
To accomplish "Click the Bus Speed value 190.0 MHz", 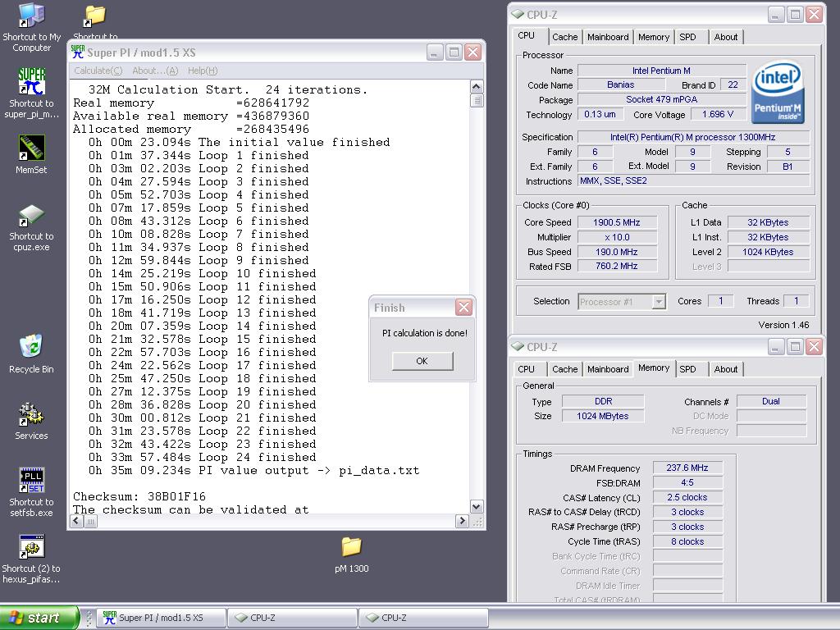I will pyautogui.click(x=617, y=252).
